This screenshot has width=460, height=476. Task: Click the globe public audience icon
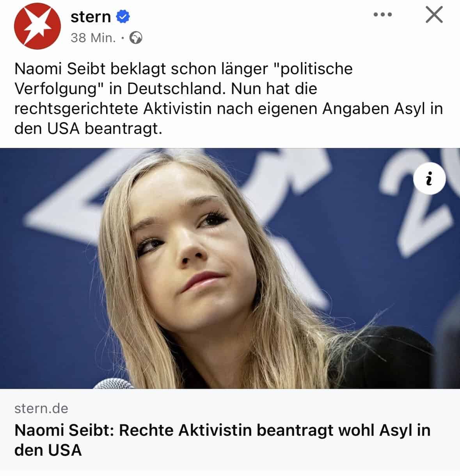pyautogui.click(x=136, y=38)
